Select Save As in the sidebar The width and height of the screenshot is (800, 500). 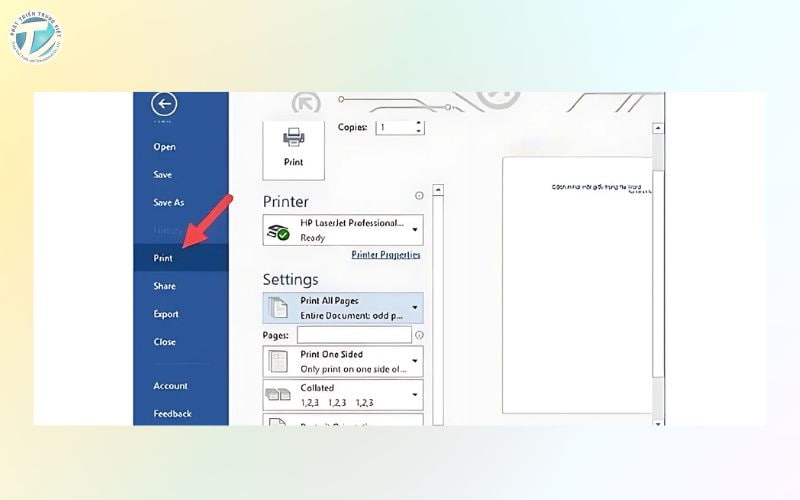[x=169, y=202]
